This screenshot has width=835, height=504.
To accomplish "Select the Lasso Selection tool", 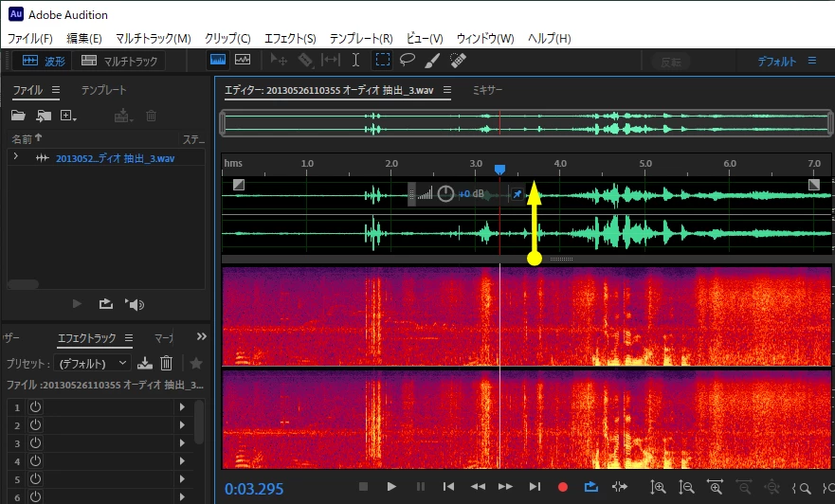I will pos(408,60).
